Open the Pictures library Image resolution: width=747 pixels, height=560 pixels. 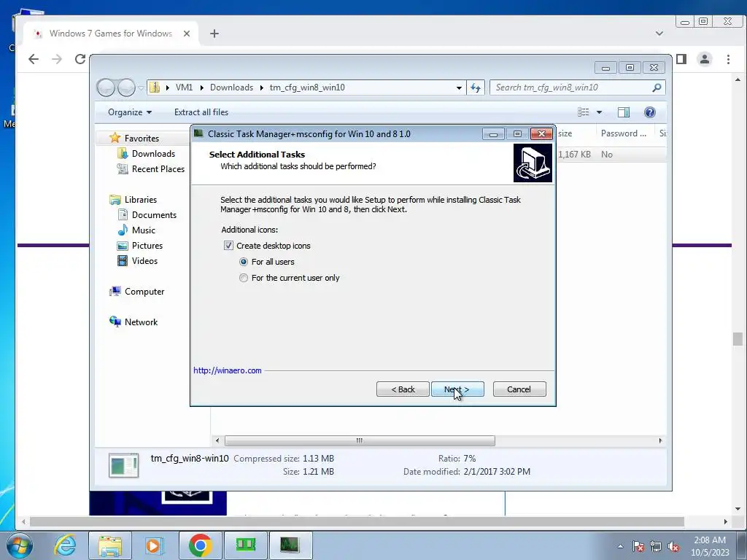point(147,246)
